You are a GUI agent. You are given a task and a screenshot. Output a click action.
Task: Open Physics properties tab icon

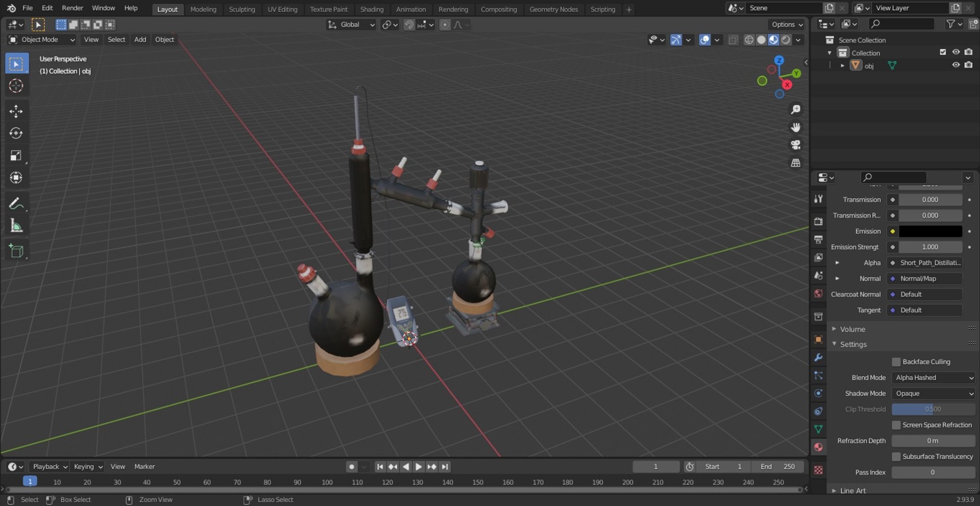tap(818, 393)
